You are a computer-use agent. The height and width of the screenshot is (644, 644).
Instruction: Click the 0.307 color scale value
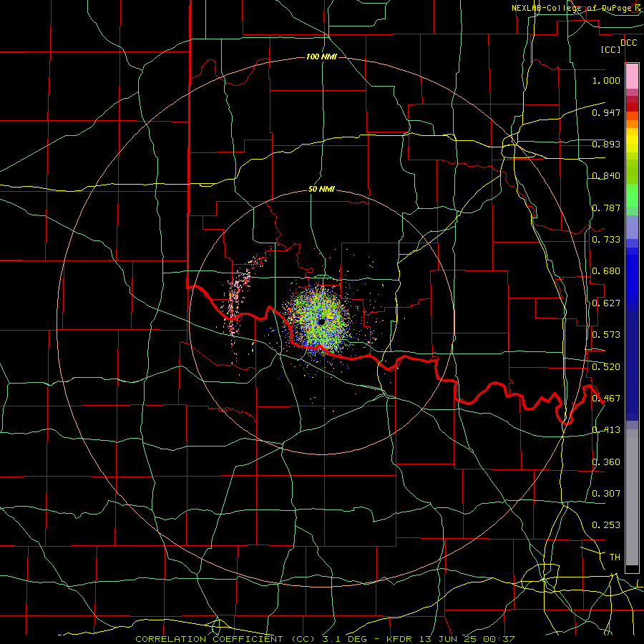click(x=606, y=494)
